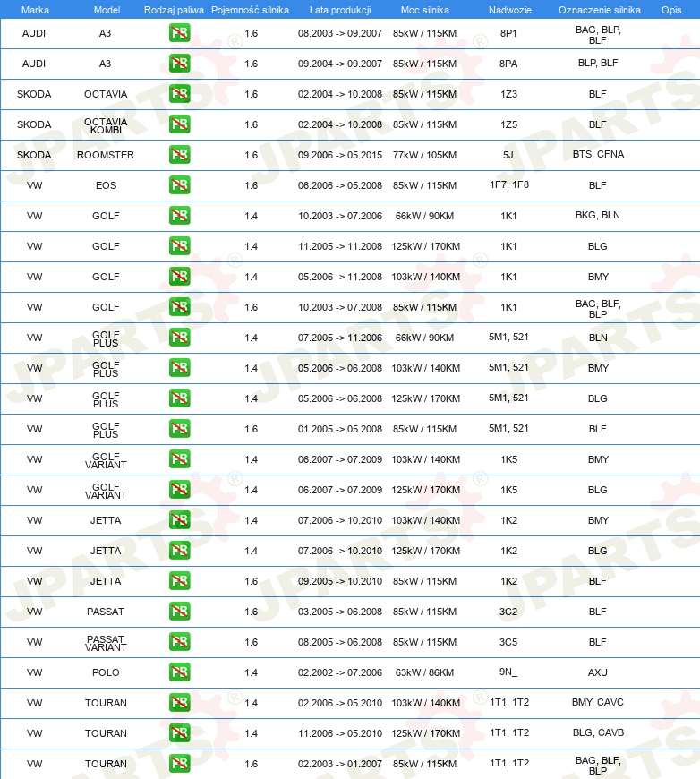The height and width of the screenshot is (779, 700).
Task: Click the Marka column header
Action: [x=35, y=10]
